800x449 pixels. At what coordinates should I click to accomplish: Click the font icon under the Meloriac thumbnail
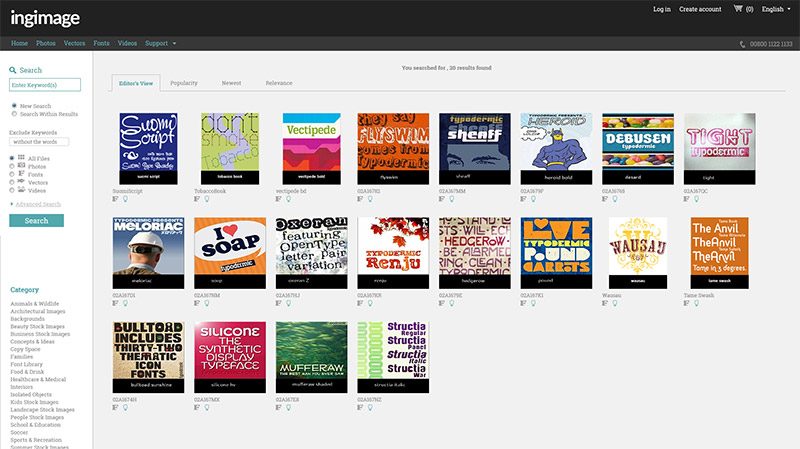(x=115, y=305)
